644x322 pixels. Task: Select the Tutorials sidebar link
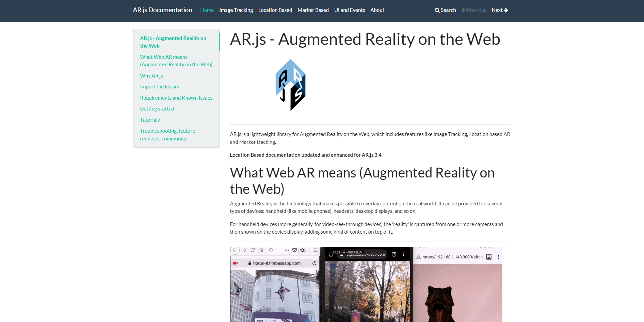(x=150, y=120)
